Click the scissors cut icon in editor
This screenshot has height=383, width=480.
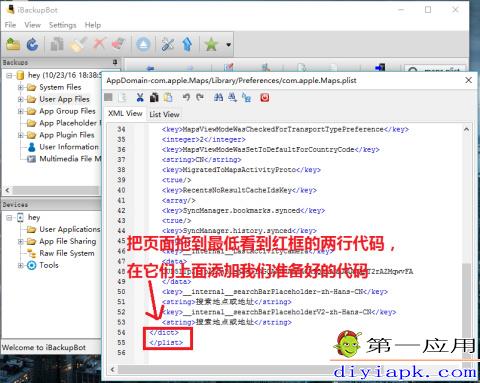coord(140,97)
